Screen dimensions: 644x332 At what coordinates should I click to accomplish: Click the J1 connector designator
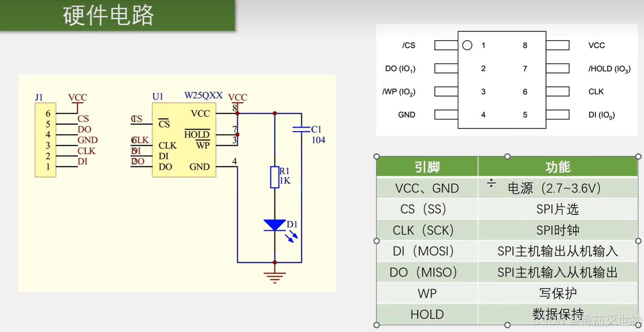(39, 97)
